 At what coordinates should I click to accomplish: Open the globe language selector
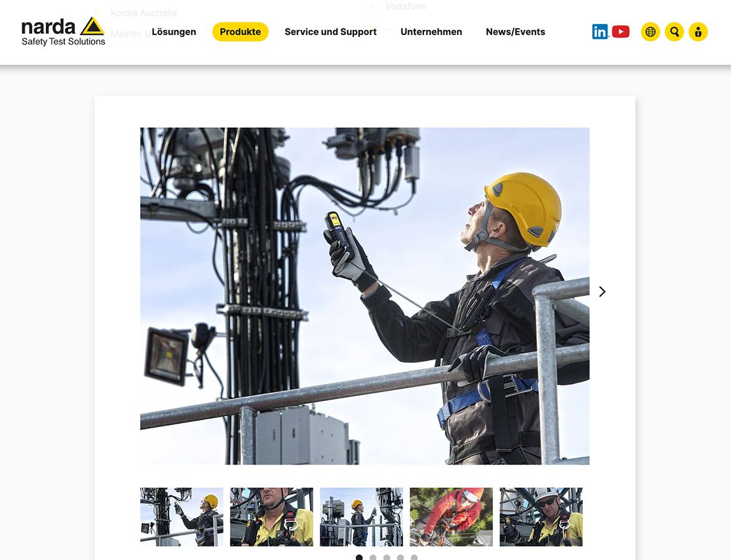point(650,32)
